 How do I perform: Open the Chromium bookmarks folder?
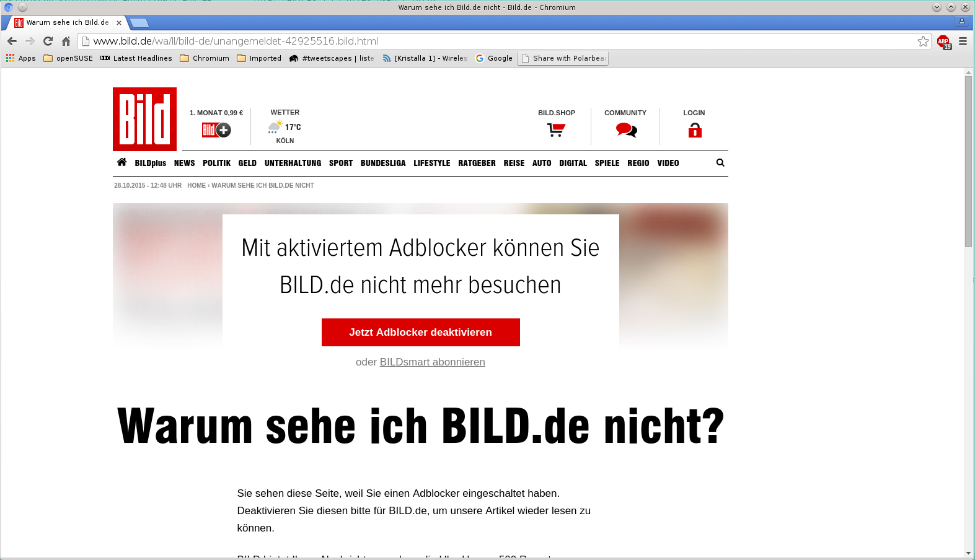pyautogui.click(x=205, y=58)
